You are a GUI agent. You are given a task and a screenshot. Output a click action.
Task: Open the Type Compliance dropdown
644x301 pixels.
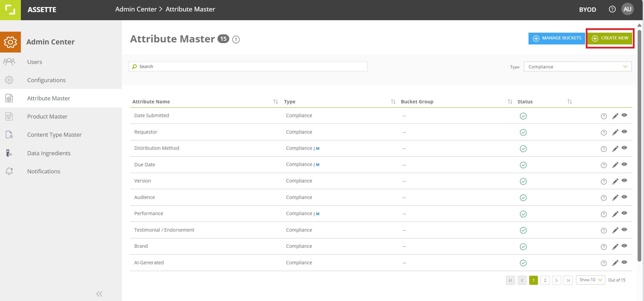point(578,67)
